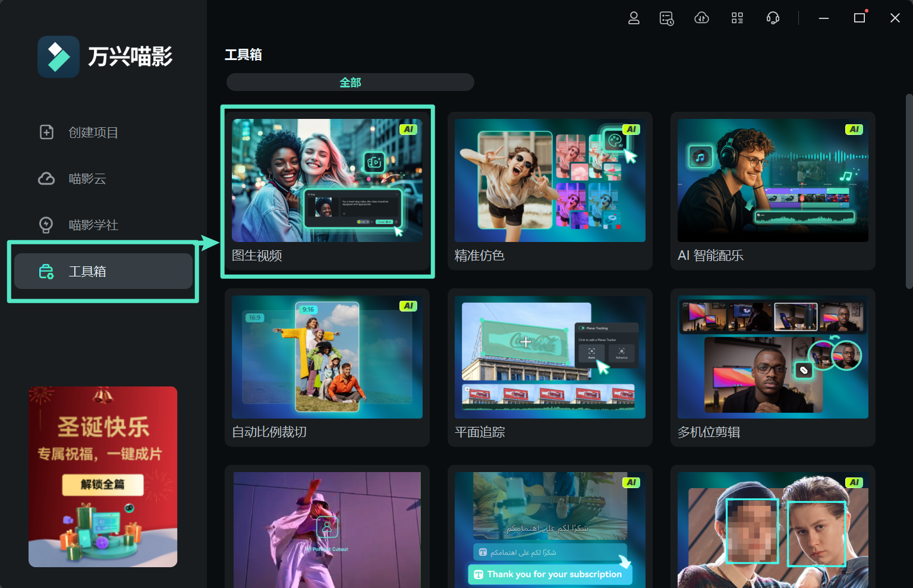Open the 圣诞快乐 promotional banner

tap(103, 477)
